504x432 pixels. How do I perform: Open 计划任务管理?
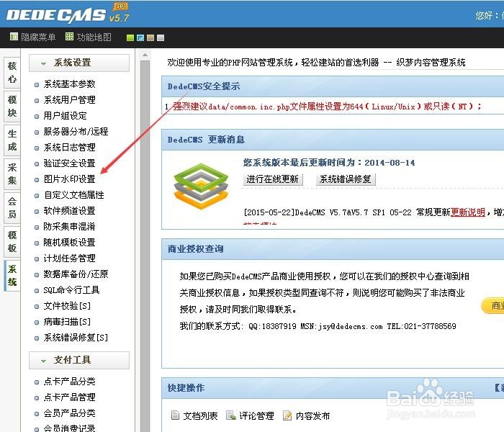(x=69, y=258)
